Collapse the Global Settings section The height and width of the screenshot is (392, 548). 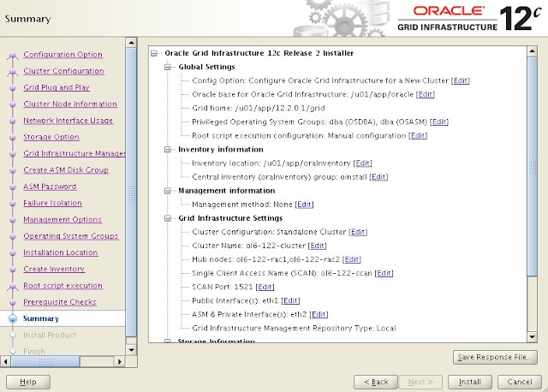coord(168,67)
